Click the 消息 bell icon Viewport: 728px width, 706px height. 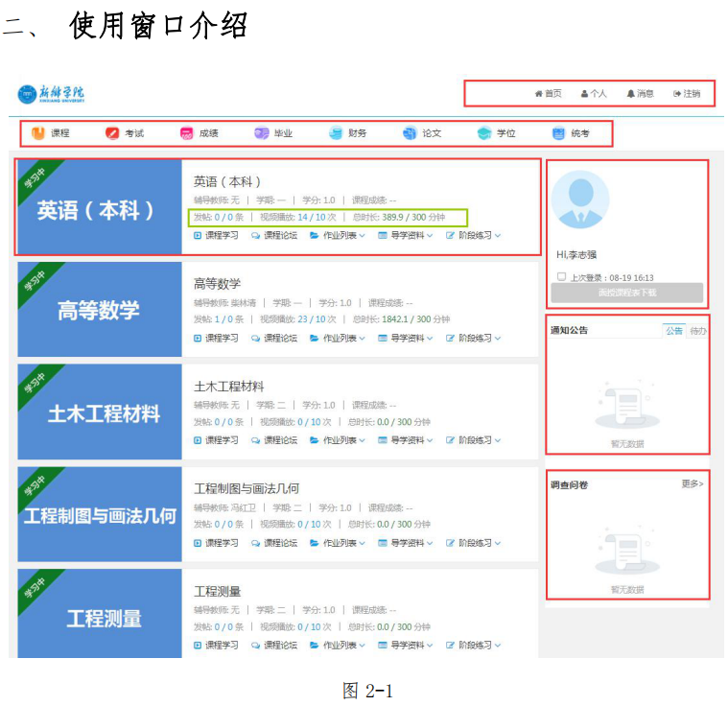click(x=630, y=94)
